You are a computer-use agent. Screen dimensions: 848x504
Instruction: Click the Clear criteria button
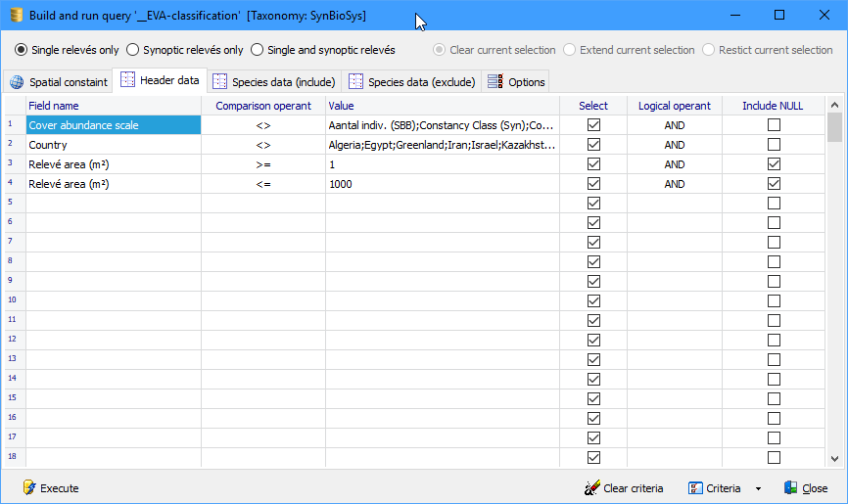(624, 487)
